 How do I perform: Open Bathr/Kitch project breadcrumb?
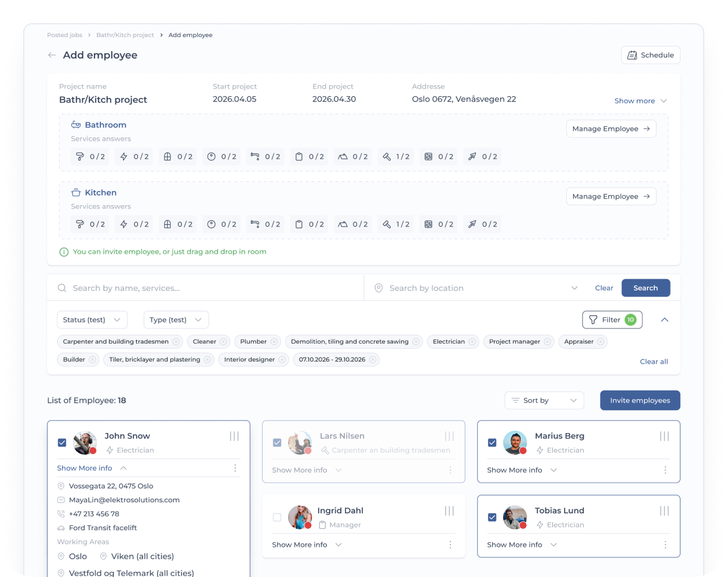pyautogui.click(x=125, y=35)
